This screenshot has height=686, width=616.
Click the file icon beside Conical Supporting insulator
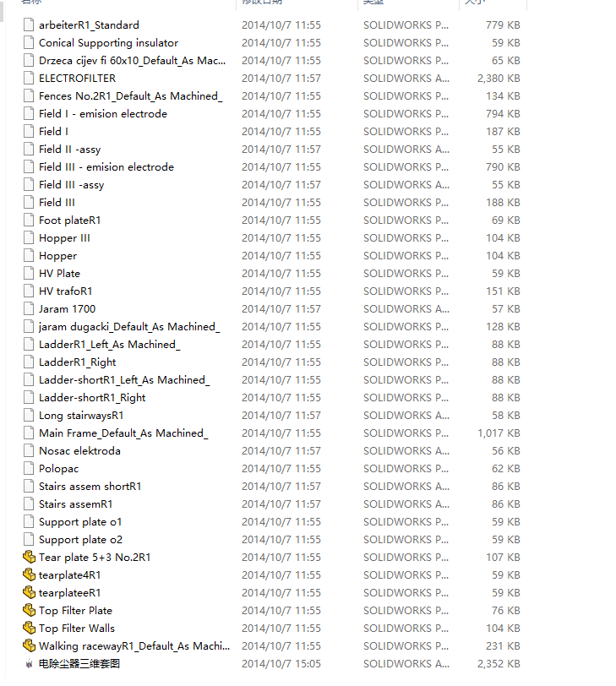click(29, 43)
